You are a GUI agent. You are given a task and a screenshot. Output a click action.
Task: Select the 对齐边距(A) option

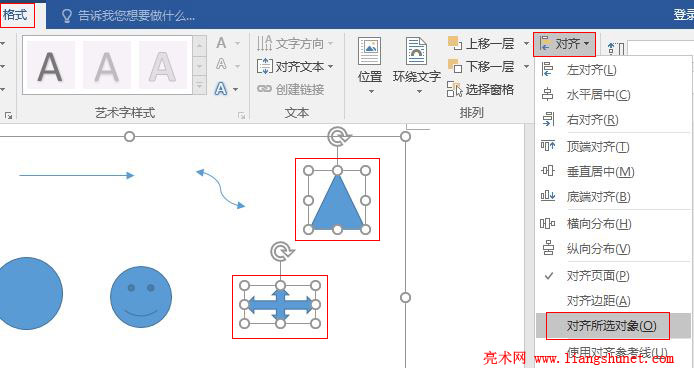click(612, 301)
